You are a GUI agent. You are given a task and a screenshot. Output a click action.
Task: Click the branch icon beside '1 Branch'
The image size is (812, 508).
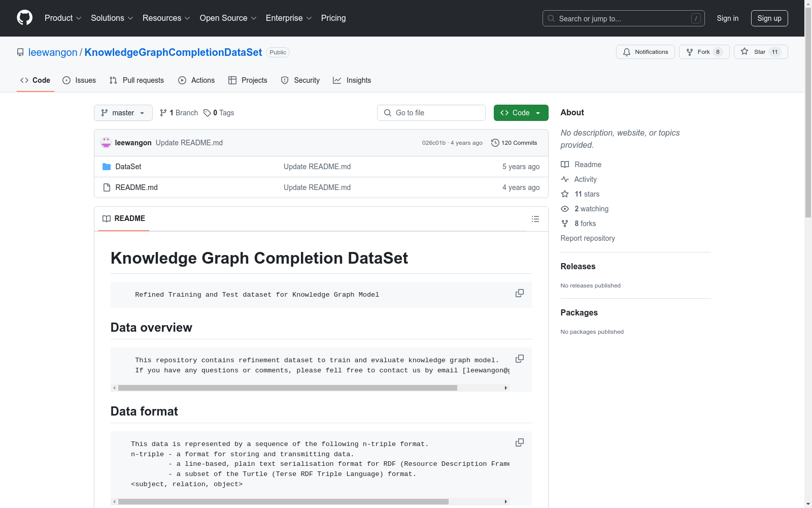(163, 113)
